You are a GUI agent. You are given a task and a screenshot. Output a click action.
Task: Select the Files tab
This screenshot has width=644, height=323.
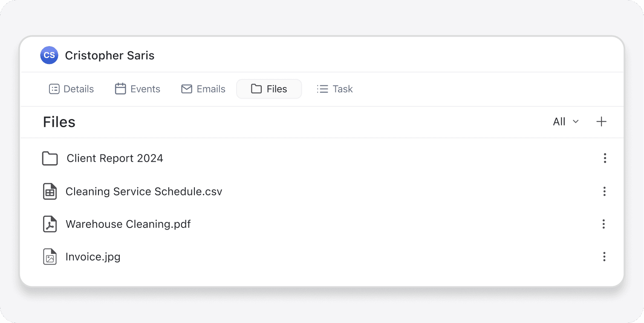[x=269, y=89]
